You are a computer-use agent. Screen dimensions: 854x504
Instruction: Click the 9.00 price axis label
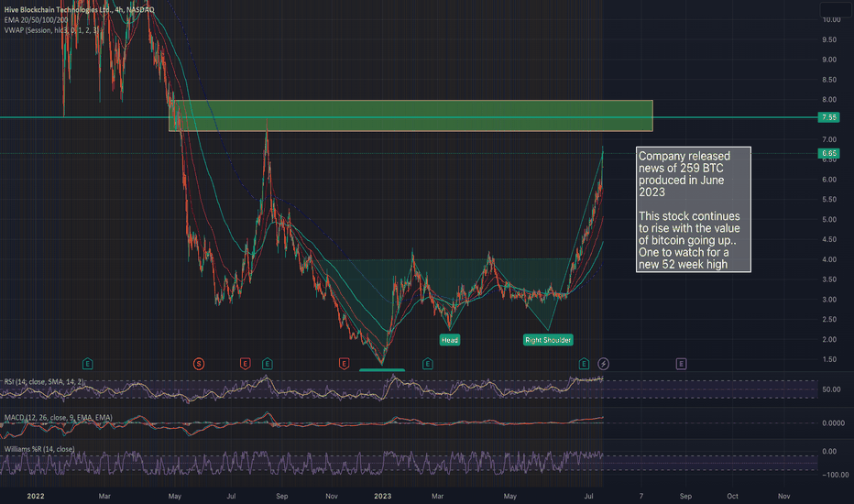pyautogui.click(x=829, y=60)
